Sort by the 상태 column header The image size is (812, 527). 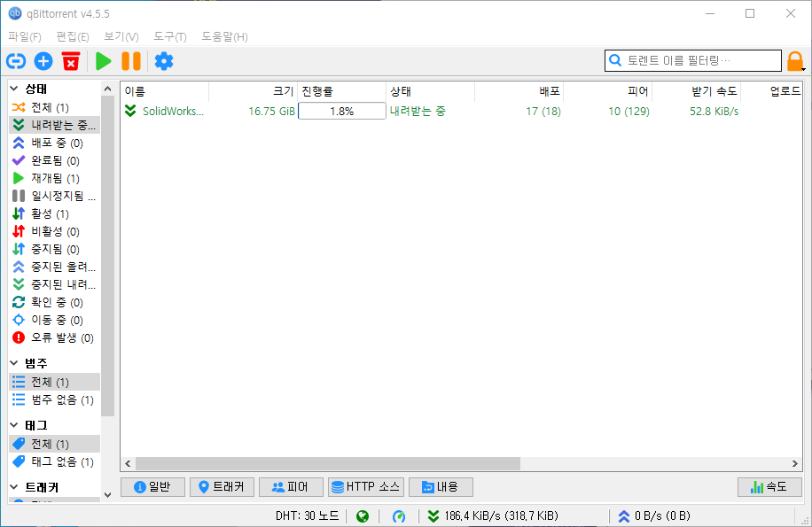[430, 91]
